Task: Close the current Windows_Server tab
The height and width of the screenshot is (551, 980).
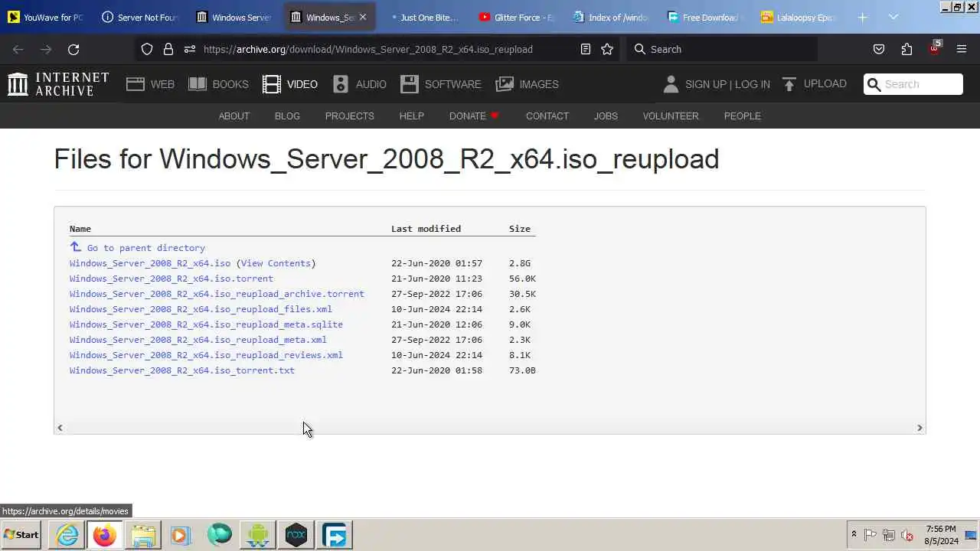Action: pyautogui.click(x=363, y=17)
